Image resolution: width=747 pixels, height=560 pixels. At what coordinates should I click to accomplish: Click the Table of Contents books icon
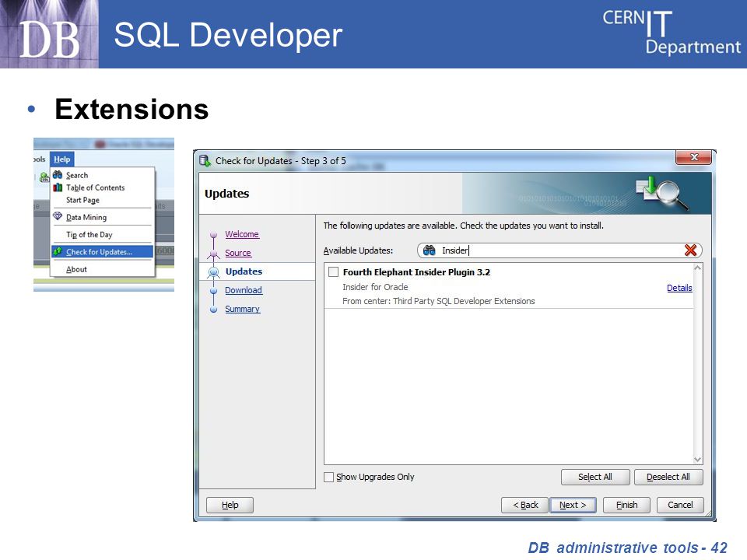click(x=58, y=187)
